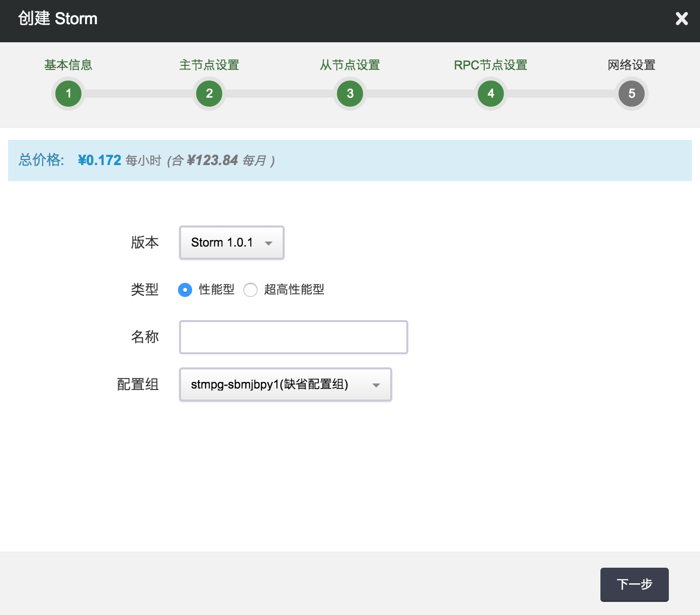Image resolution: width=700 pixels, height=615 pixels.
Task: Click the progress bar between steps 4 and 5
Action: point(561,94)
